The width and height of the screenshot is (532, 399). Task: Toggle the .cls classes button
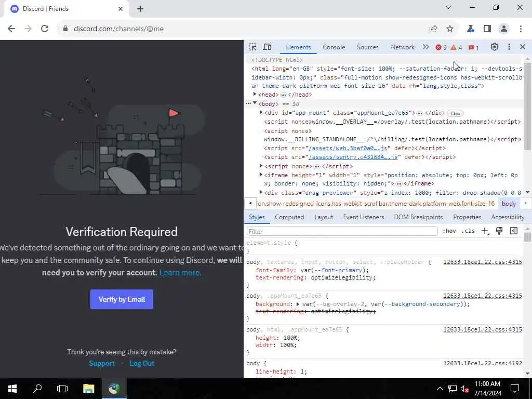468,231
